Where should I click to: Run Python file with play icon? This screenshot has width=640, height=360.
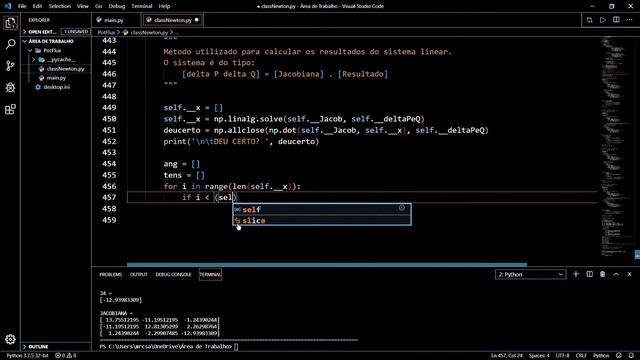(603, 20)
